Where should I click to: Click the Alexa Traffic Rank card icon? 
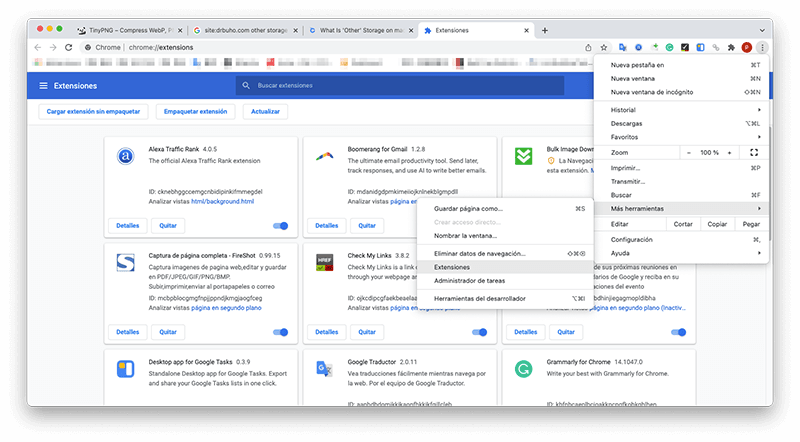126,156
